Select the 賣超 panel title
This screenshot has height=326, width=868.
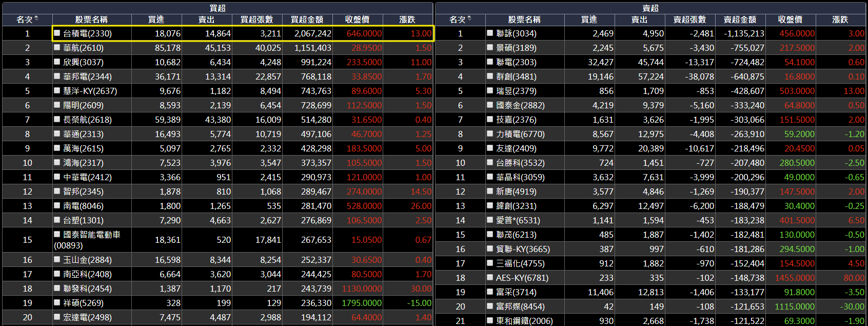click(x=650, y=8)
